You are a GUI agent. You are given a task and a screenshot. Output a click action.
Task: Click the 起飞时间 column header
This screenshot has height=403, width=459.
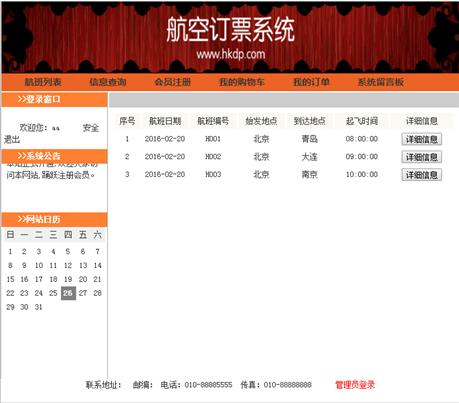point(362,121)
